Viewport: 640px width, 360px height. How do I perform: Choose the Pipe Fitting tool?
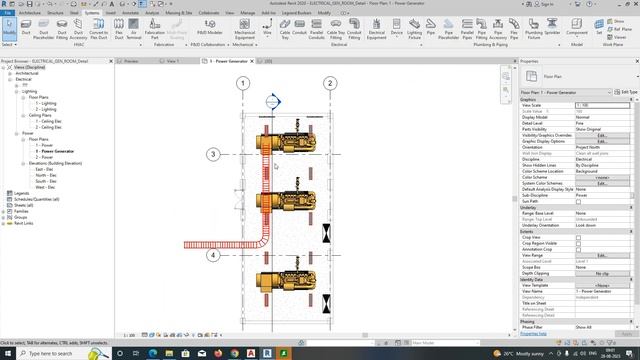pos(482,29)
